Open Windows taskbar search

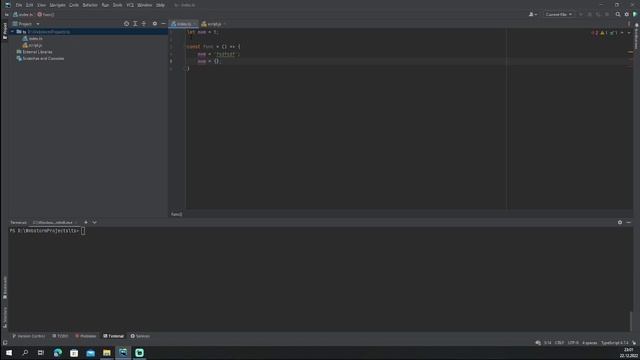25,353
